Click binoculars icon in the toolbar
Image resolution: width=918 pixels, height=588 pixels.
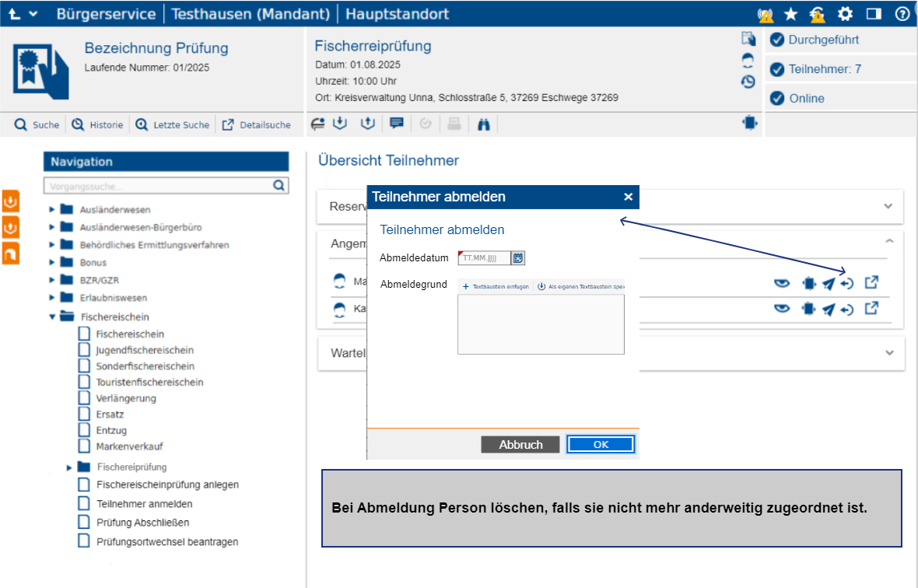pyautogui.click(x=483, y=124)
